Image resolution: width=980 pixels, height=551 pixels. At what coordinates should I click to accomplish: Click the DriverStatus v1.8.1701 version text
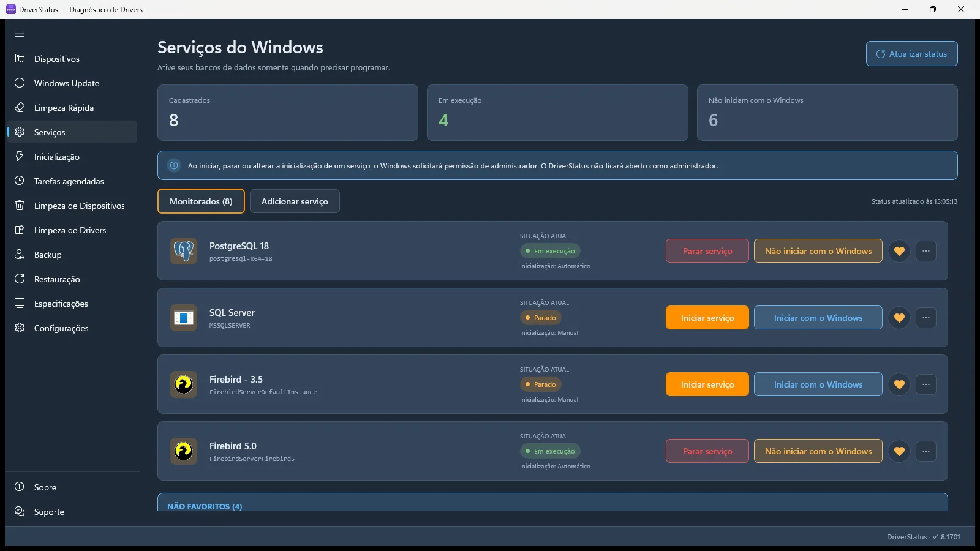(x=924, y=537)
